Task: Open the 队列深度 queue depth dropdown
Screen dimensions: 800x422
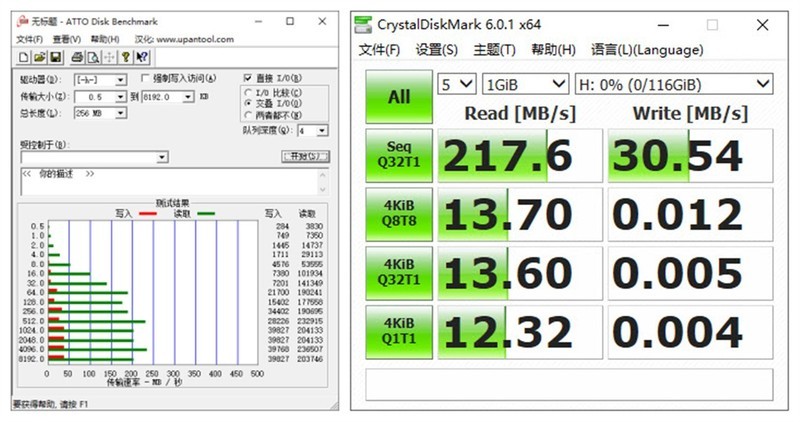Action: [322, 131]
